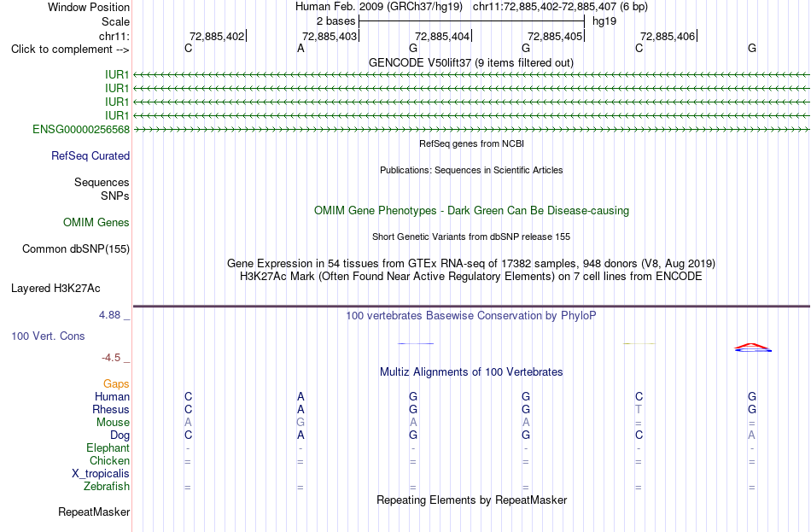Click the 'RefSeq genes from NCBI' track title

coord(471,143)
